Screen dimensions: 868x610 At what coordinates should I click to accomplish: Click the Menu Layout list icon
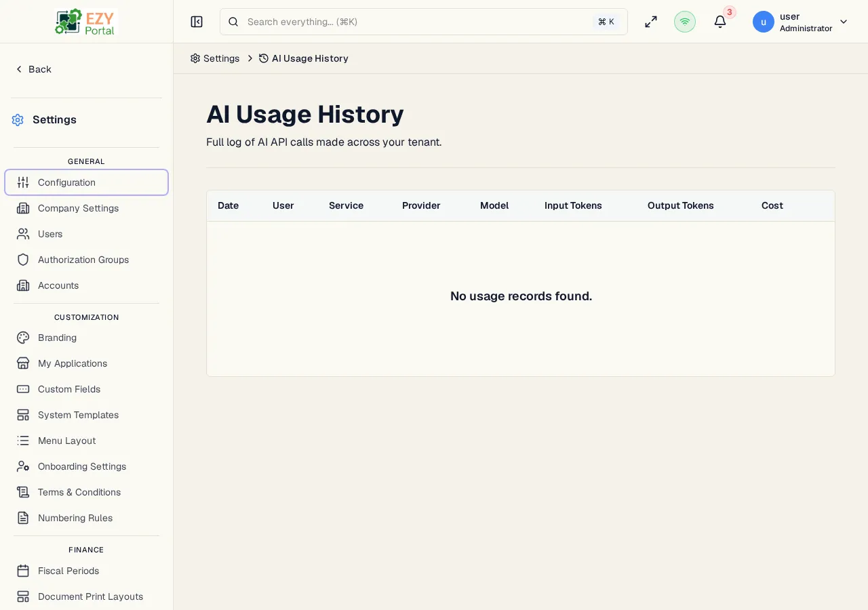(x=23, y=441)
